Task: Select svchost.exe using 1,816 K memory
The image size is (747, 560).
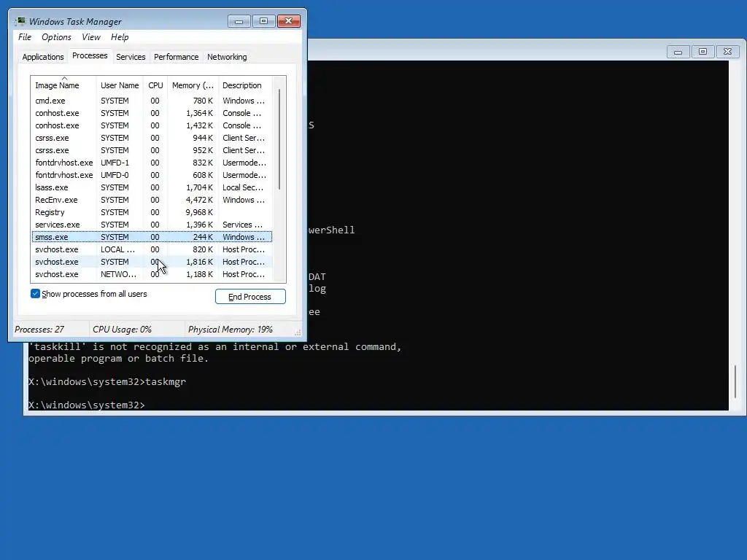Action: (x=152, y=262)
